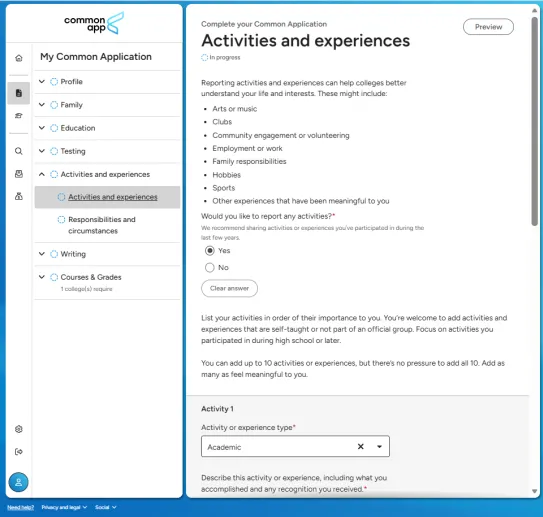Click the Family responsibilities bullet text
This screenshot has height=517, width=543.
point(249,161)
